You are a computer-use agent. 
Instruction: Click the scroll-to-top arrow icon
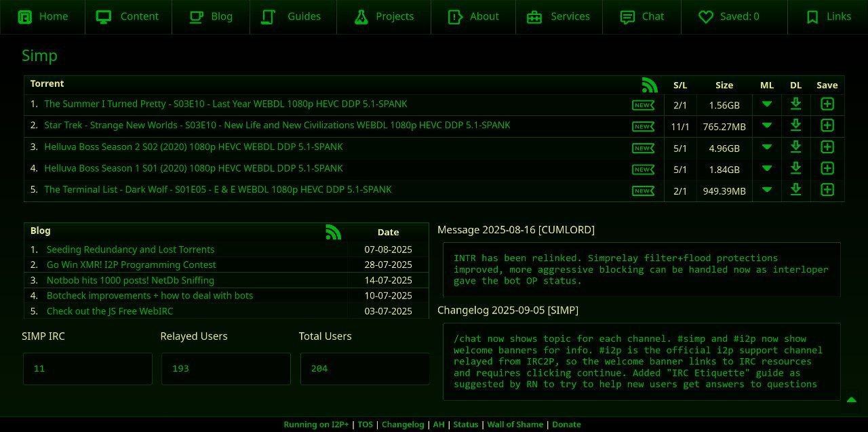tap(851, 400)
